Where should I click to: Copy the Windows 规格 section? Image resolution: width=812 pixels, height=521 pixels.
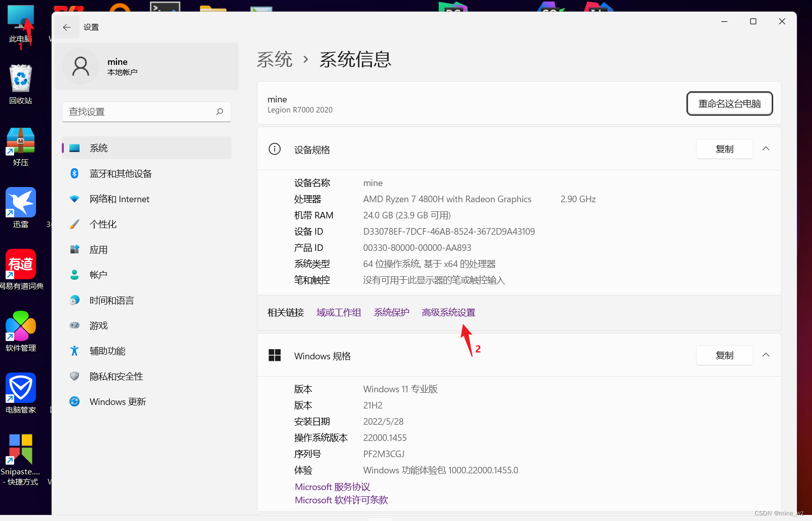point(724,355)
